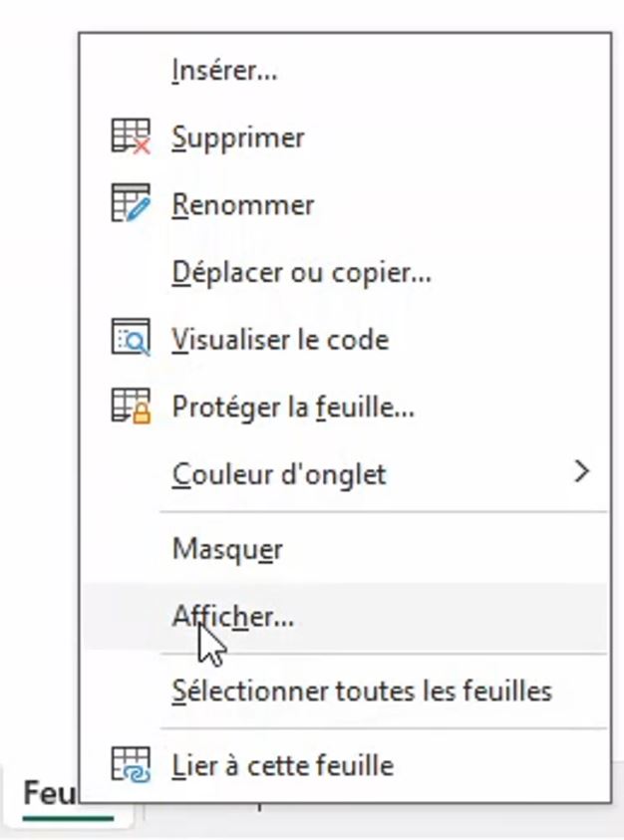Select the Renommer text entry
The width and height of the screenshot is (624, 840).
(243, 204)
